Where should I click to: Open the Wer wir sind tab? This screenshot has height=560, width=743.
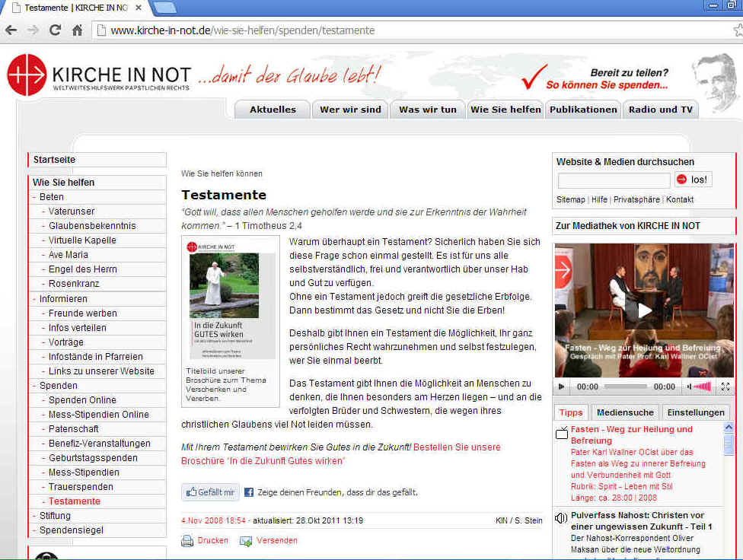(350, 110)
